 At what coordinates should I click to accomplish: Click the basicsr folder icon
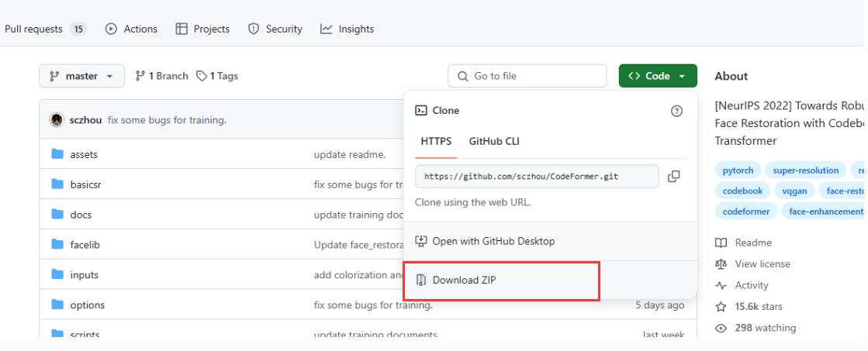coord(57,184)
